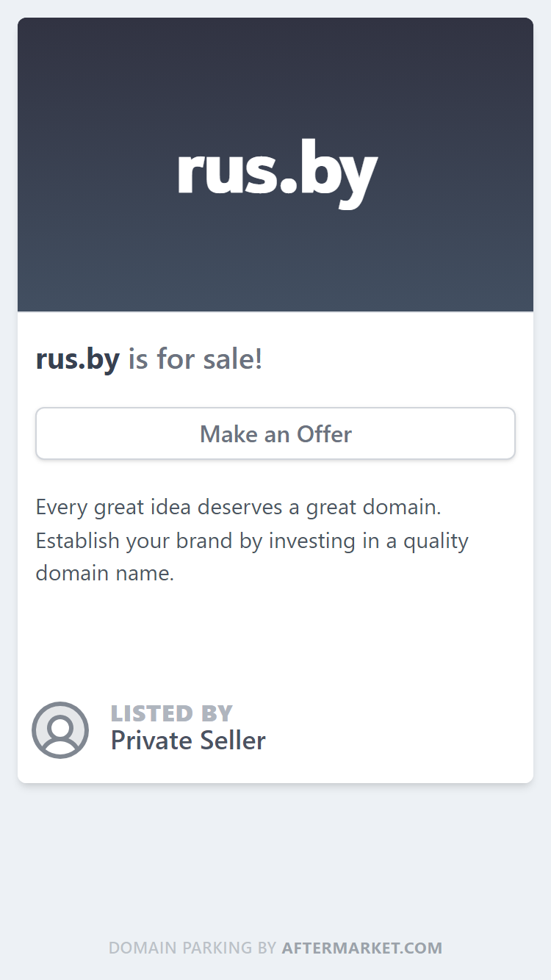The width and height of the screenshot is (551, 980).
Task: Click the 'is for sale!' heading text
Action: [x=195, y=359]
